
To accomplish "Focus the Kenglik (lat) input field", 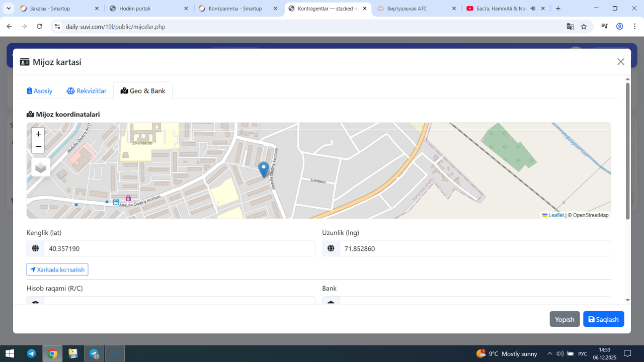I will tap(179, 248).
